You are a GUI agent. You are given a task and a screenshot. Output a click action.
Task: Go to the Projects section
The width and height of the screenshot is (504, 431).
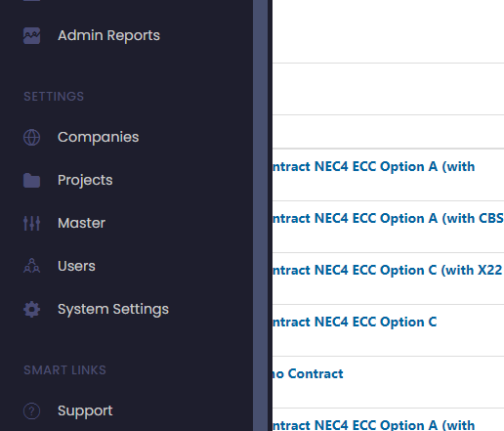coord(85,180)
